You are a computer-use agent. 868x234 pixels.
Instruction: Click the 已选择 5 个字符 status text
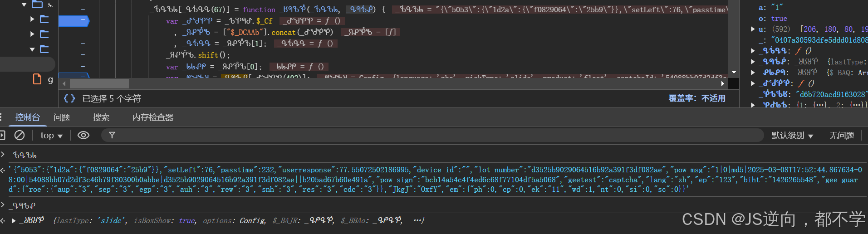pos(112,98)
